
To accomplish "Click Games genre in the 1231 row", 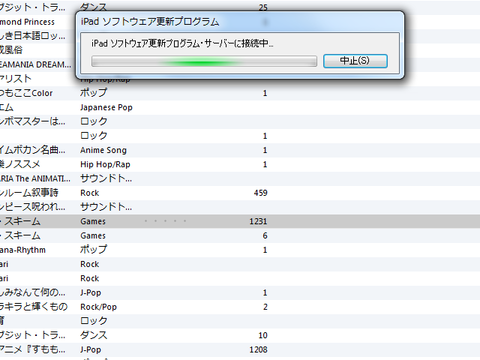I will click(x=93, y=221).
